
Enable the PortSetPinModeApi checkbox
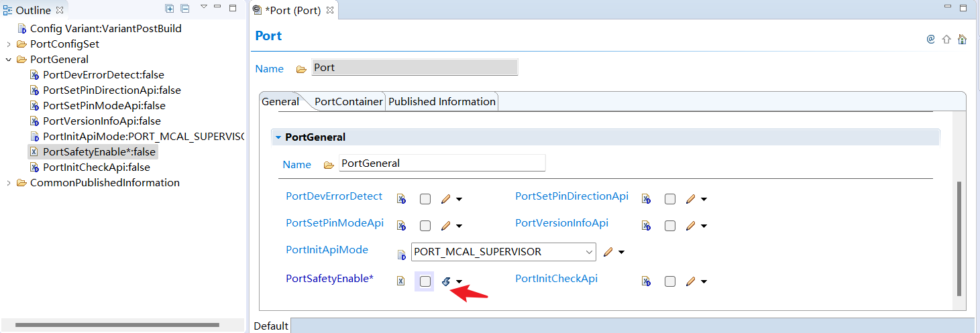(x=425, y=226)
